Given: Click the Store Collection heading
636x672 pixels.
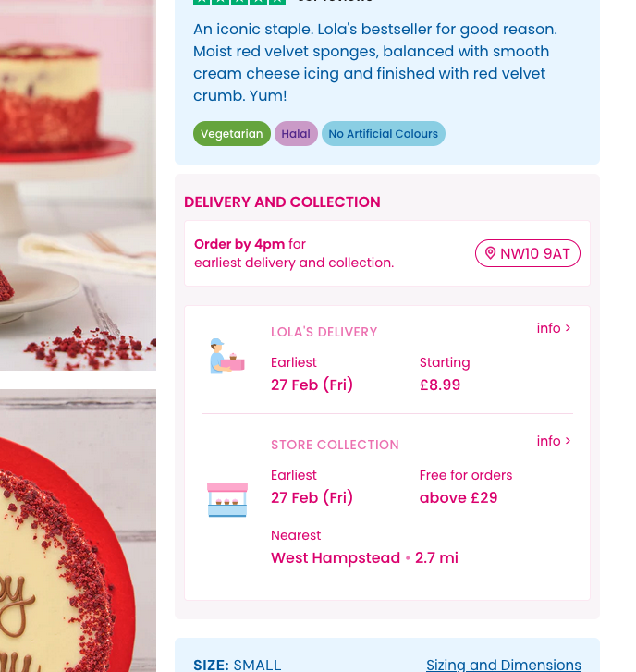Looking at the screenshot, I should pos(335,445).
